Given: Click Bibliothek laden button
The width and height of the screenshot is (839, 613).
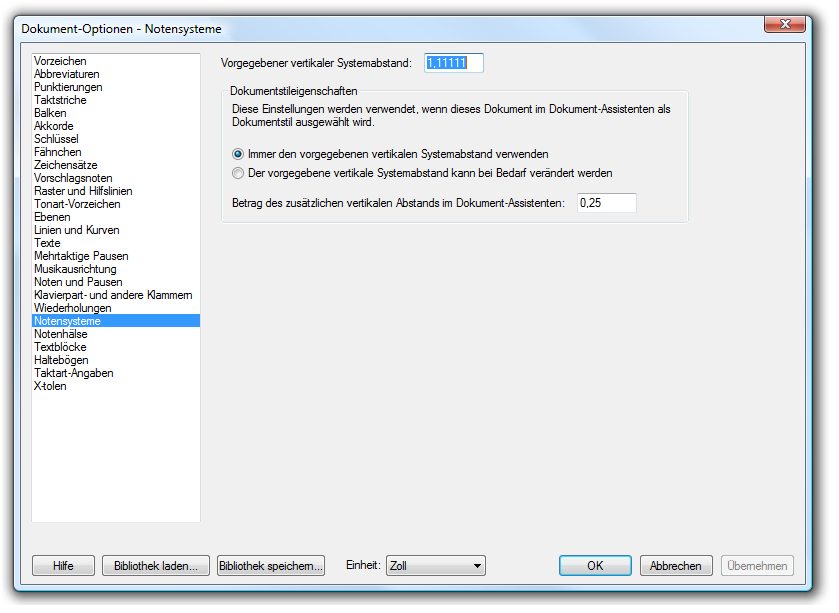Looking at the screenshot, I should 156,566.
